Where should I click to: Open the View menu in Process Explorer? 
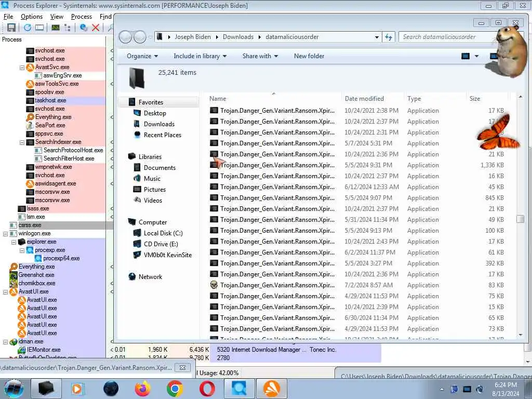point(57,16)
